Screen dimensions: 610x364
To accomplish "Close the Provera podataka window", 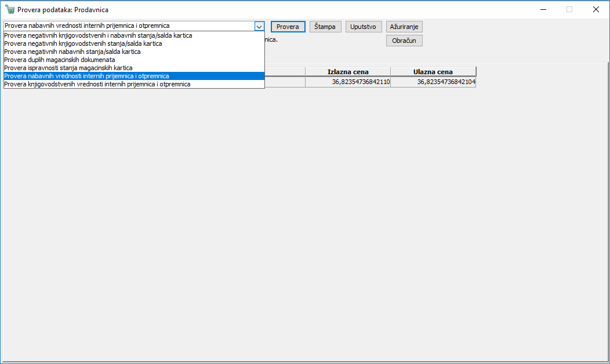I will point(596,9).
